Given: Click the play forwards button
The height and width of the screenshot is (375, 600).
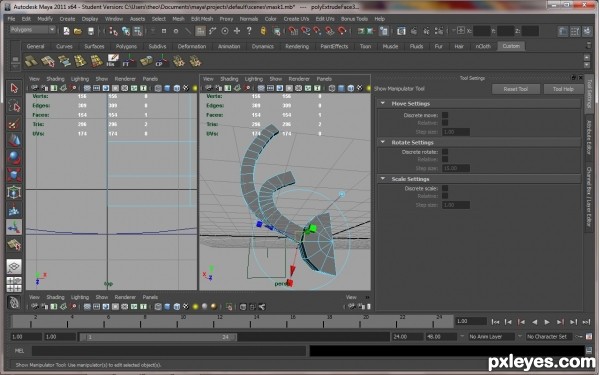Looking at the screenshot, I should 547,322.
